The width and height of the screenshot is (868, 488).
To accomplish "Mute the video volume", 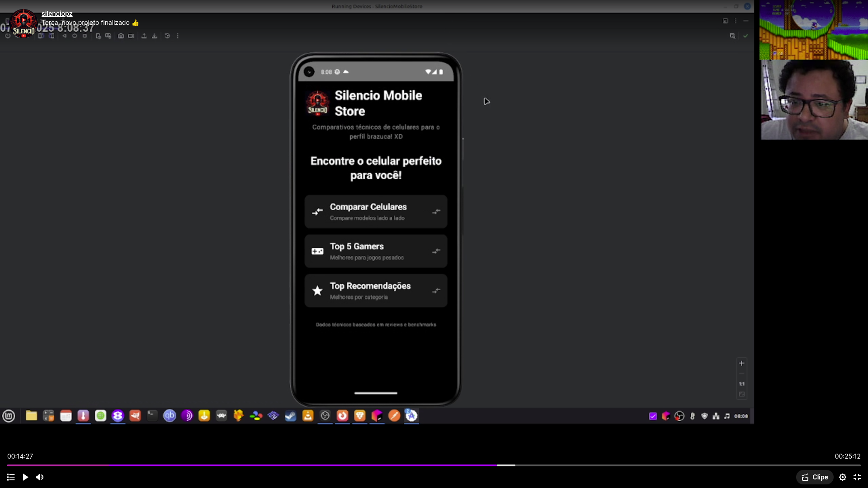I will (x=40, y=477).
